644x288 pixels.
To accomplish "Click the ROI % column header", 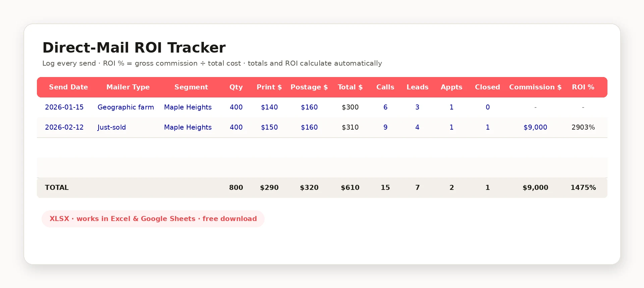I will (x=583, y=87).
